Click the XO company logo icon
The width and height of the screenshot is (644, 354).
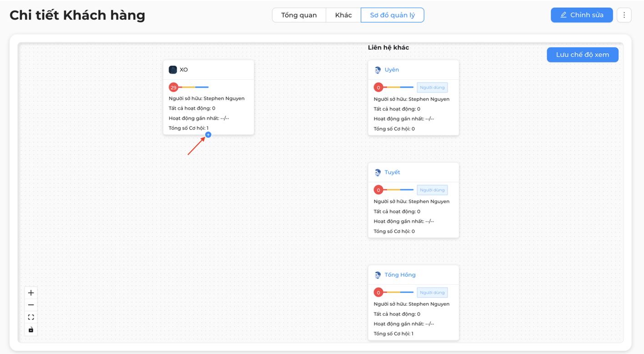point(173,70)
